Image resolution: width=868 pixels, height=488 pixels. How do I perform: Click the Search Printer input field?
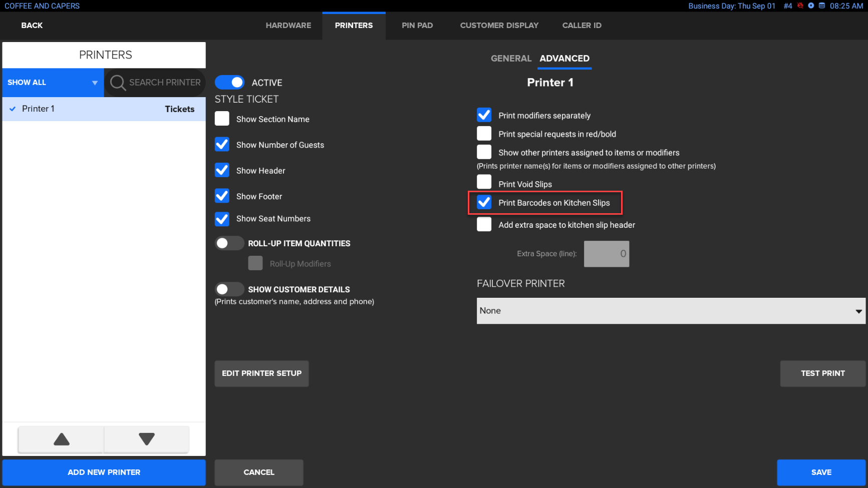[164, 83]
